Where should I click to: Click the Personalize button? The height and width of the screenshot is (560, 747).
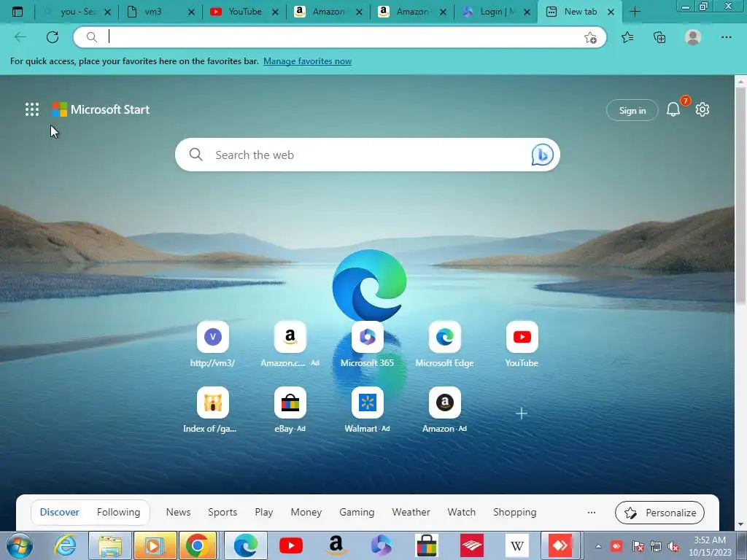coord(659,513)
